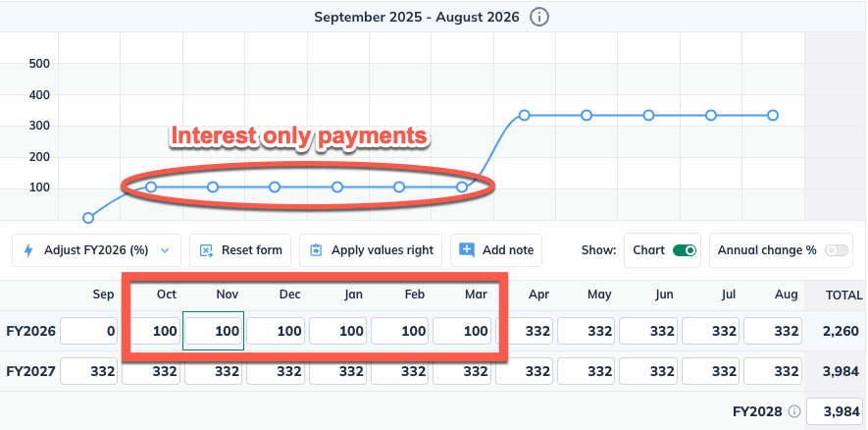Select the FY2026 Dec value field

(x=276, y=332)
